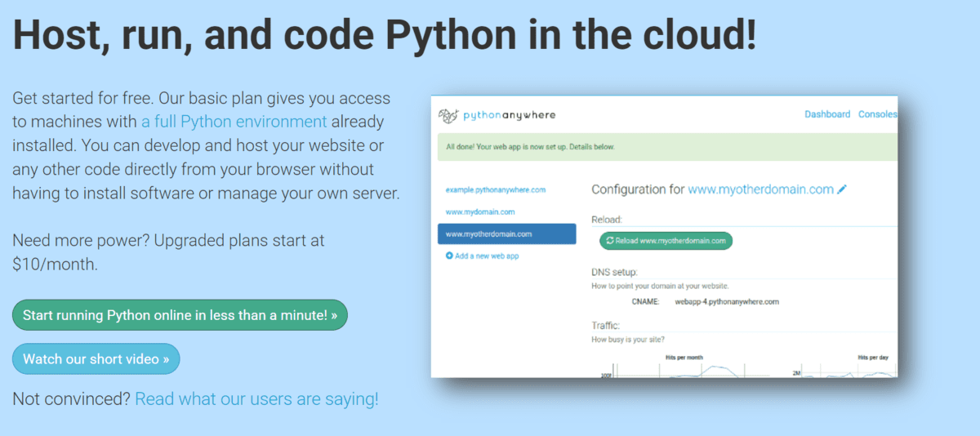Open Dashboard link in screenshot header

tap(827, 114)
